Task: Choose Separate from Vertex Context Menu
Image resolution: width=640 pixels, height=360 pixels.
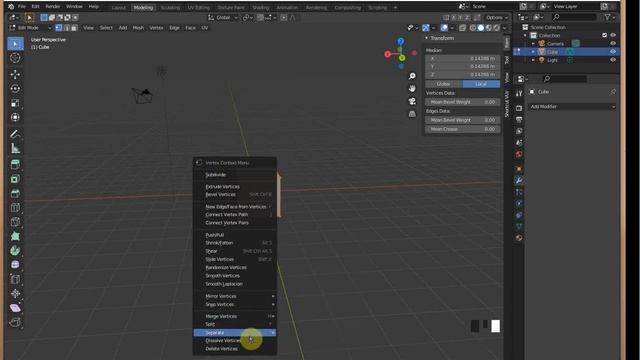Action: click(235, 333)
